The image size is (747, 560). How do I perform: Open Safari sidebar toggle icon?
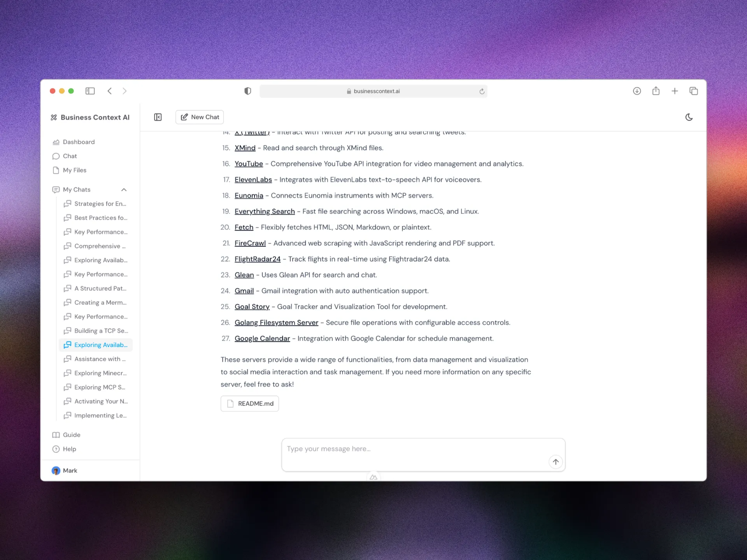click(90, 91)
